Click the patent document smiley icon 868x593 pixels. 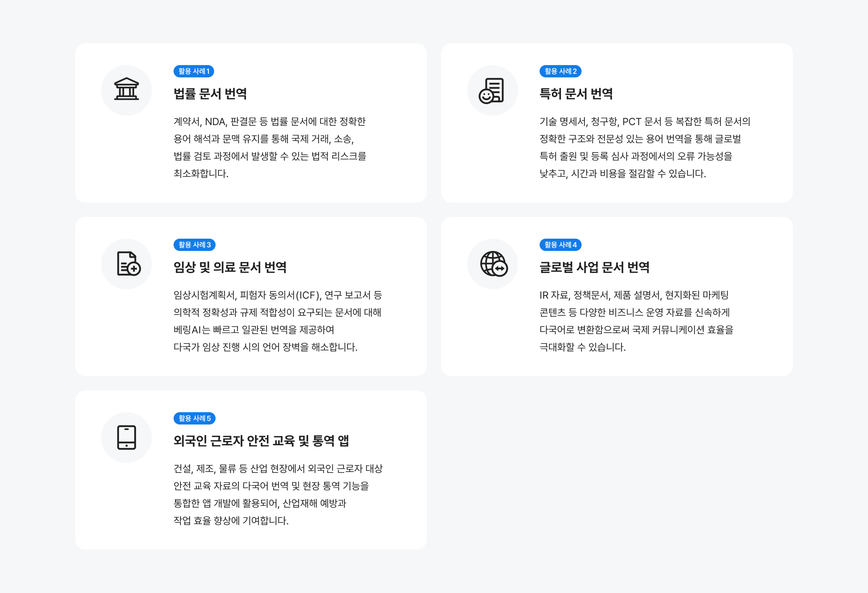(x=492, y=90)
